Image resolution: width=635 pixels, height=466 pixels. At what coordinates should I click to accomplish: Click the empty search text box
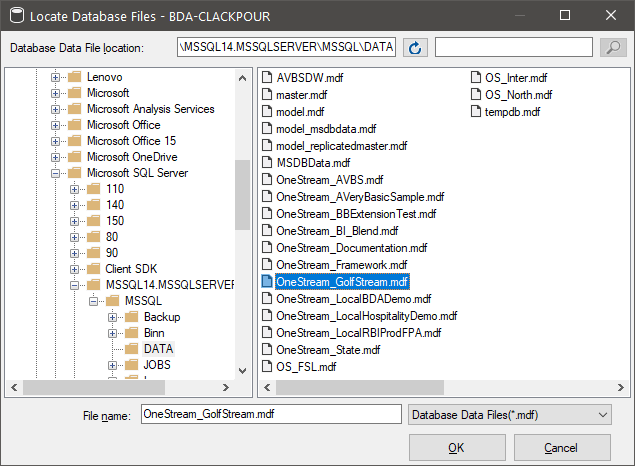coord(514,47)
